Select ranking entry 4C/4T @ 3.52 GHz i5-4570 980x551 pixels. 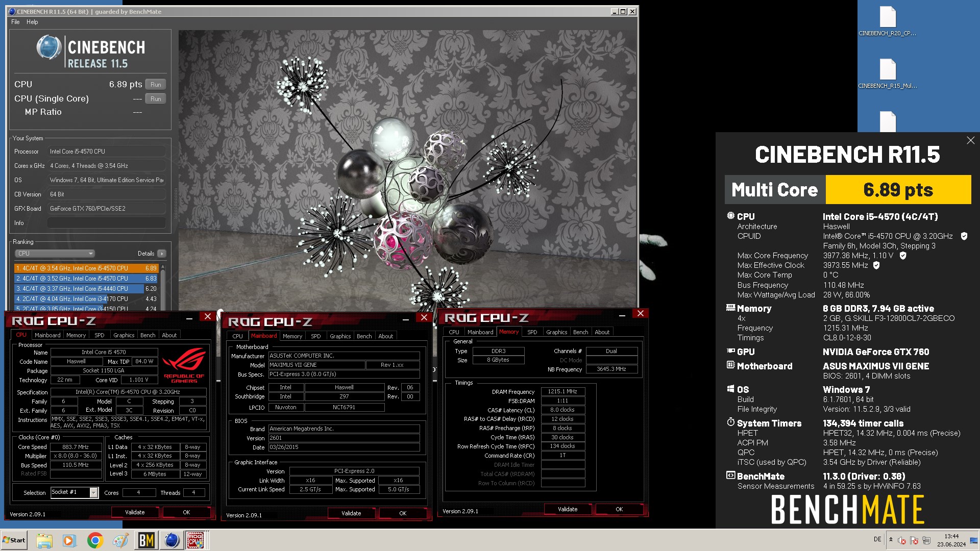coord(86,279)
